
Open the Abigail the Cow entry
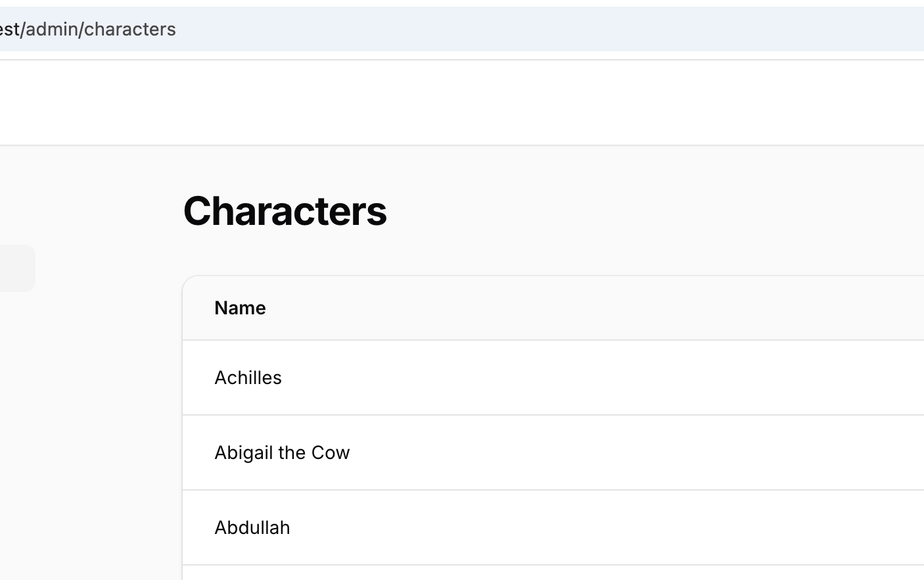282,452
